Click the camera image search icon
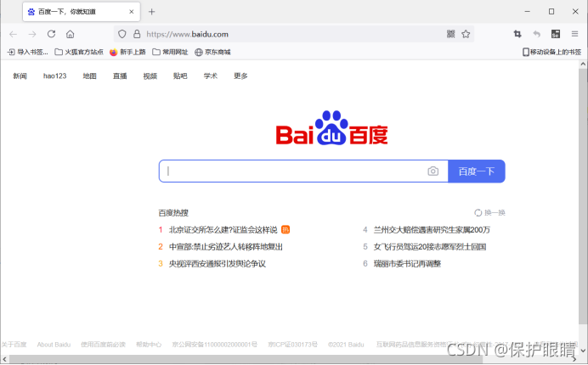The height and width of the screenshot is (365, 588). [x=433, y=171]
